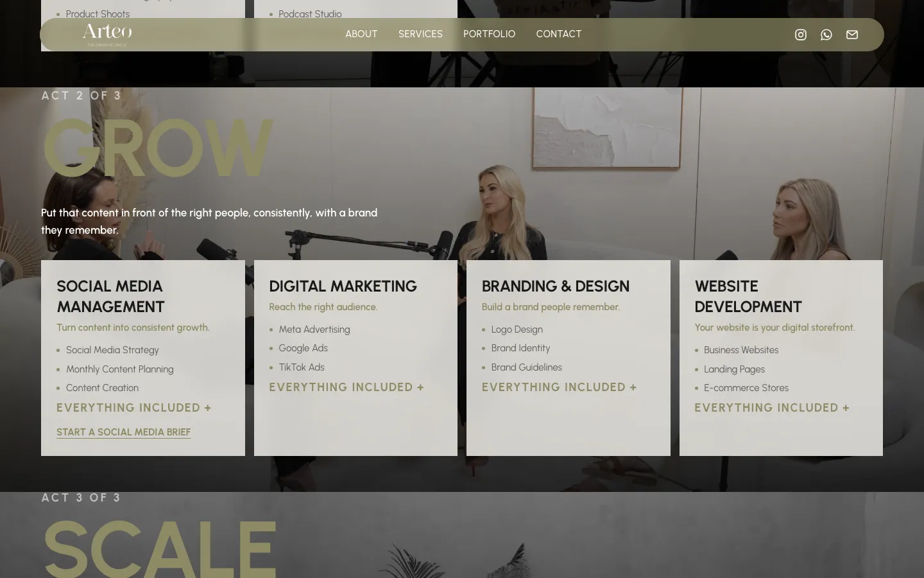Click the Digital Marketing card heading
Screen dimensions: 924x578
point(343,286)
